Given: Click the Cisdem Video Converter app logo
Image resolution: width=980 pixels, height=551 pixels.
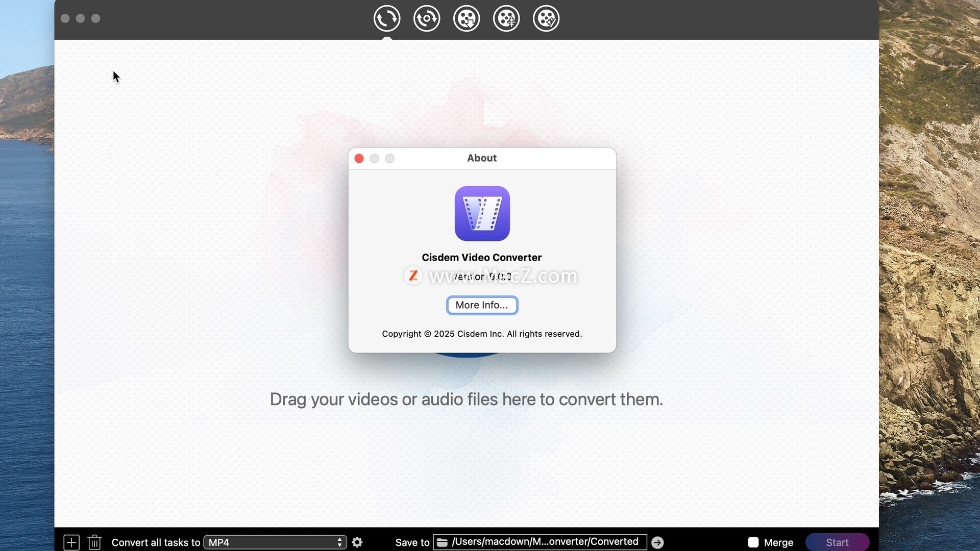Looking at the screenshot, I should pyautogui.click(x=482, y=213).
